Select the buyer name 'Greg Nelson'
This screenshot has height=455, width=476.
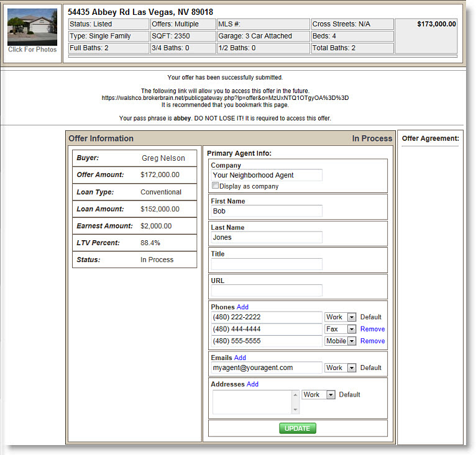pyautogui.click(x=163, y=158)
